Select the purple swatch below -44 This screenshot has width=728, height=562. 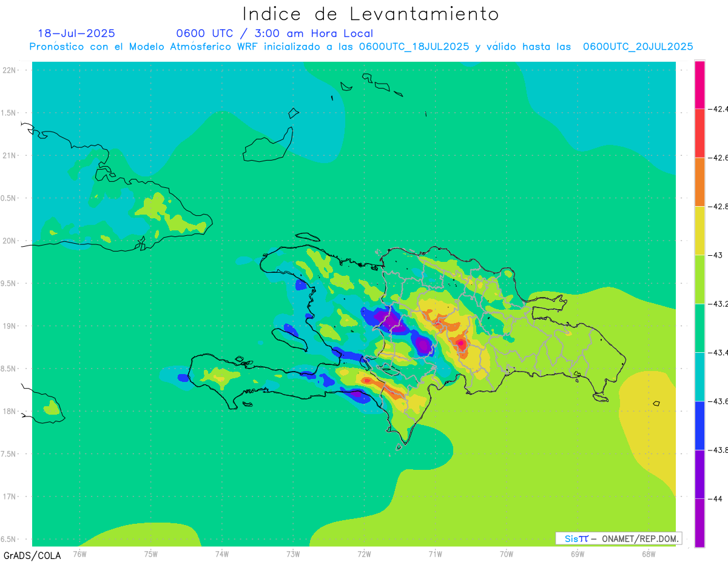699,523
